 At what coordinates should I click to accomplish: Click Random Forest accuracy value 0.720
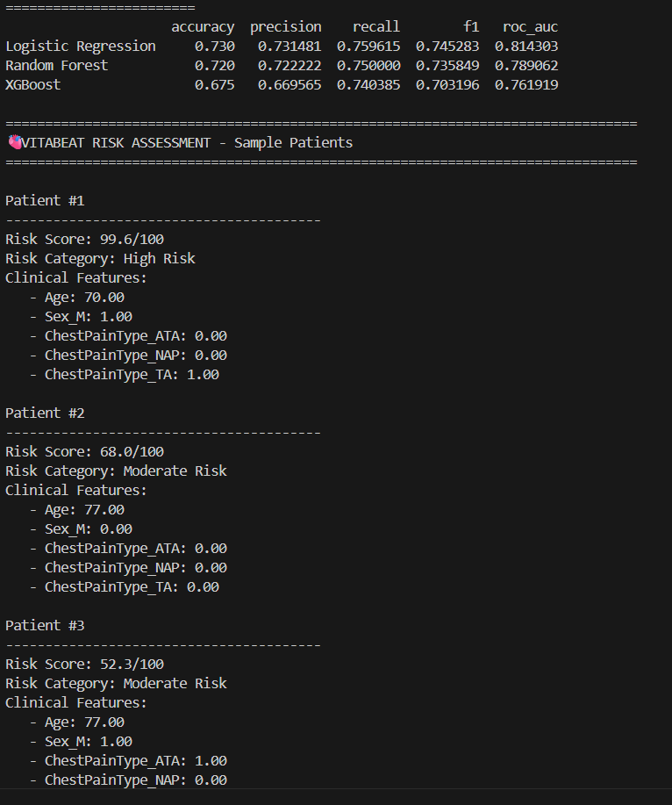click(214, 66)
